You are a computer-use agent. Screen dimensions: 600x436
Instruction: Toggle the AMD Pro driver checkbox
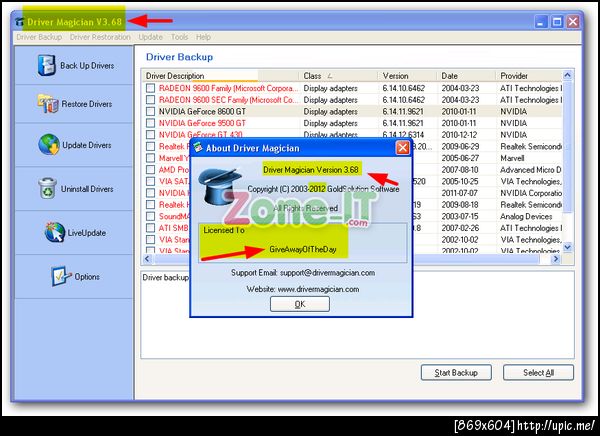(x=150, y=170)
